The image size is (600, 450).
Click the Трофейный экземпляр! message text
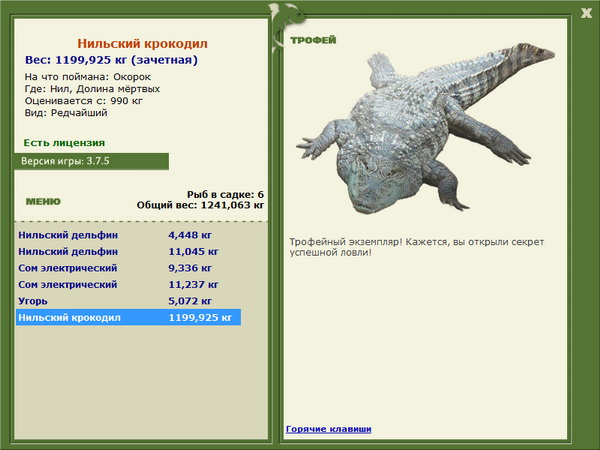point(417,247)
